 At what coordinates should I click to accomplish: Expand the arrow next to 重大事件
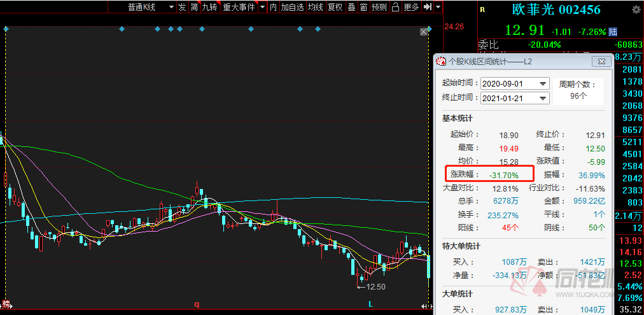pyautogui.click(x=262, y=7)
